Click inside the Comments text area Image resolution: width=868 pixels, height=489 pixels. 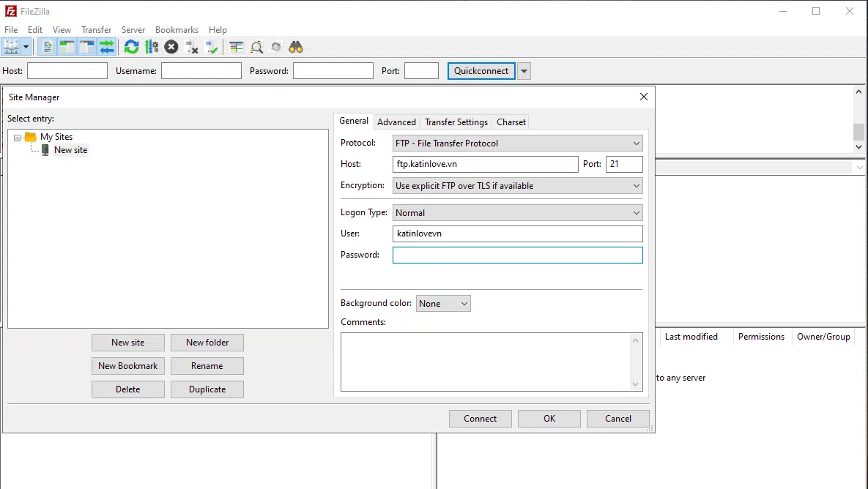(x=492, y=362)
